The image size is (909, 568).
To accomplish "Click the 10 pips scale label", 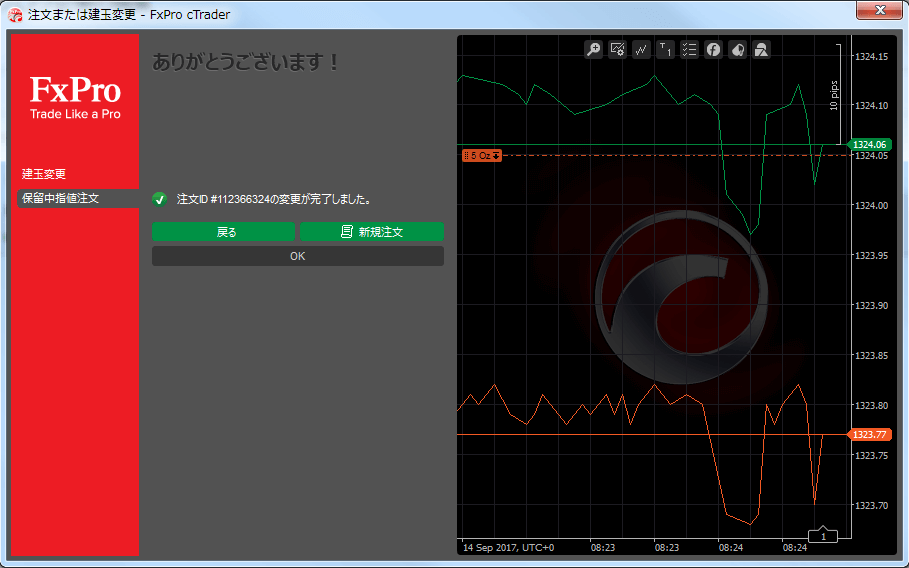I will 834,96.
